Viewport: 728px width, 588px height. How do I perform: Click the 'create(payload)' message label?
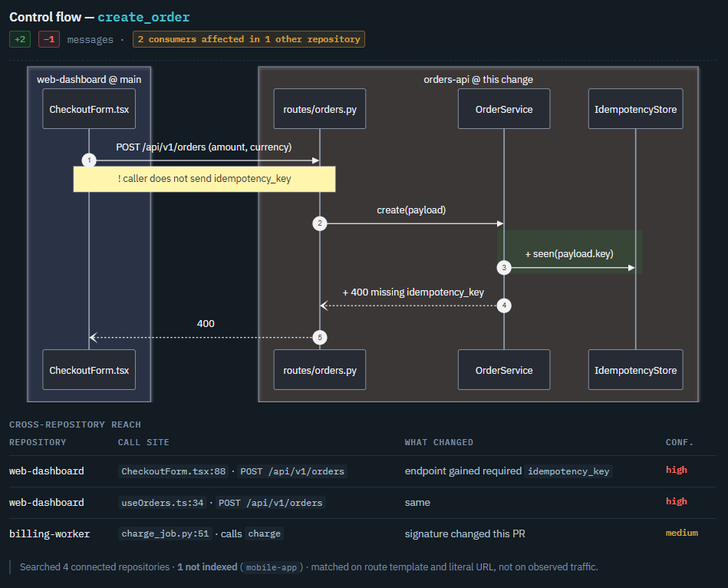point(411,210)
